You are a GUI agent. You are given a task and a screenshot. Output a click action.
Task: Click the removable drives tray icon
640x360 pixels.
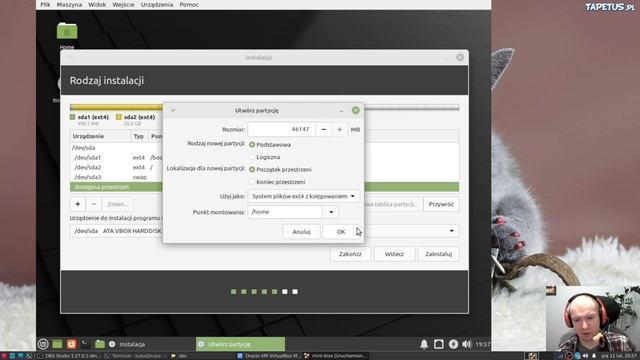coord(439,344)
